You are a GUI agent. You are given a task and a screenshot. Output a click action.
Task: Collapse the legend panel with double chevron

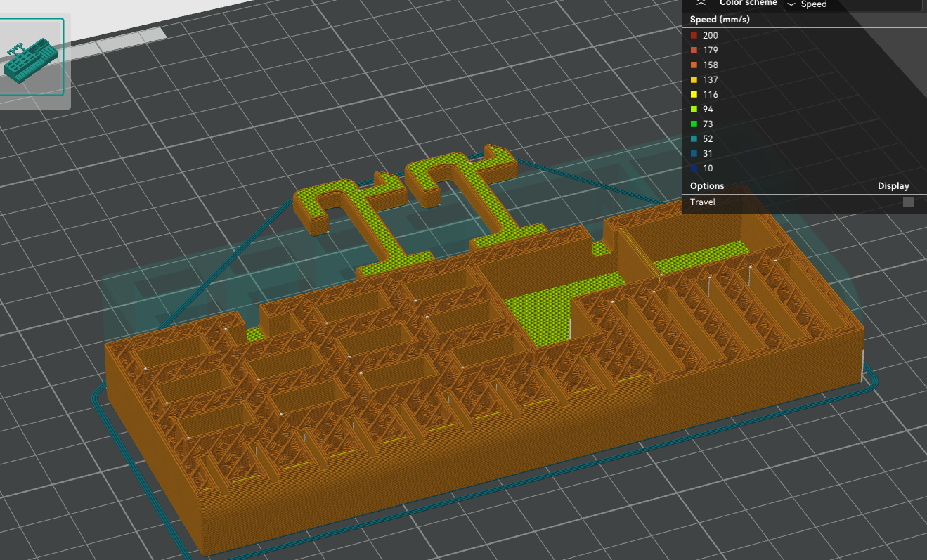point(700,4)
